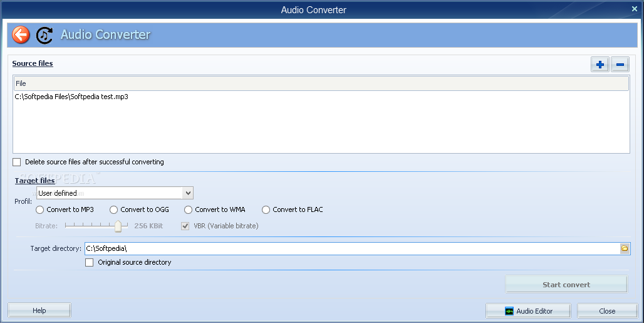Close the Audio Converter window via X
This screenshot has width=644, height=323.
pos(634,9)
